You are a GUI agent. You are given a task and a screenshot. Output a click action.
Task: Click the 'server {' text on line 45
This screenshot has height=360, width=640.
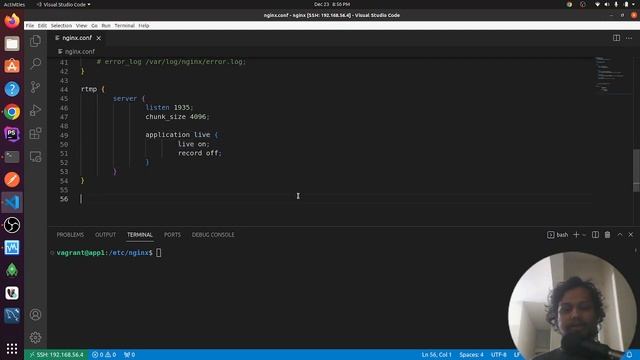point(129,98)
